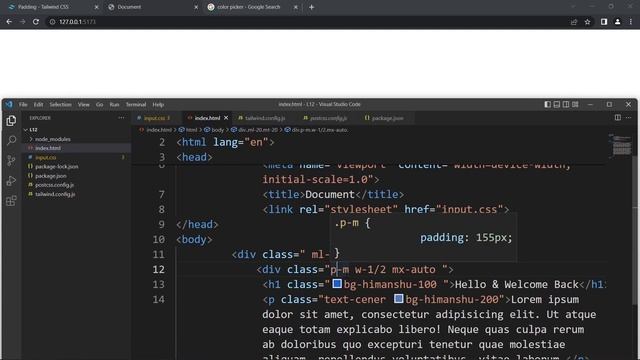Switch to the package.json editor tab

[x=387, y=118]
